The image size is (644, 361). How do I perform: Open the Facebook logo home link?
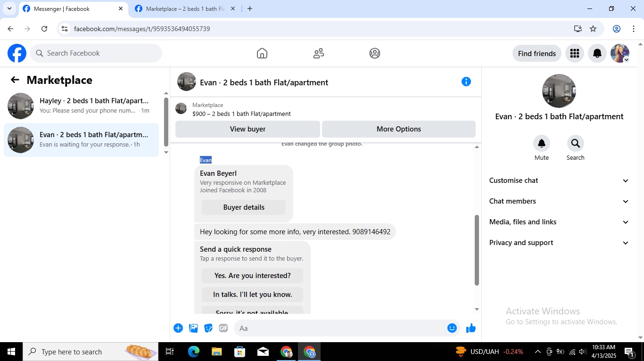17,53
